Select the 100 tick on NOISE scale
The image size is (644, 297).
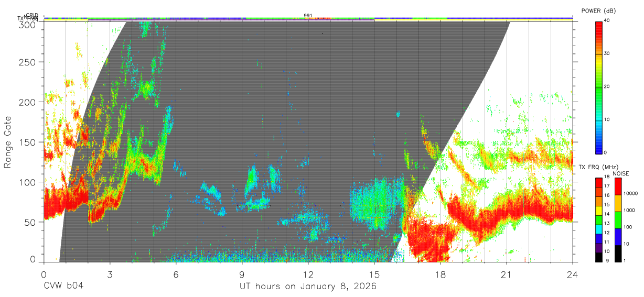click(x=628, y=227)
